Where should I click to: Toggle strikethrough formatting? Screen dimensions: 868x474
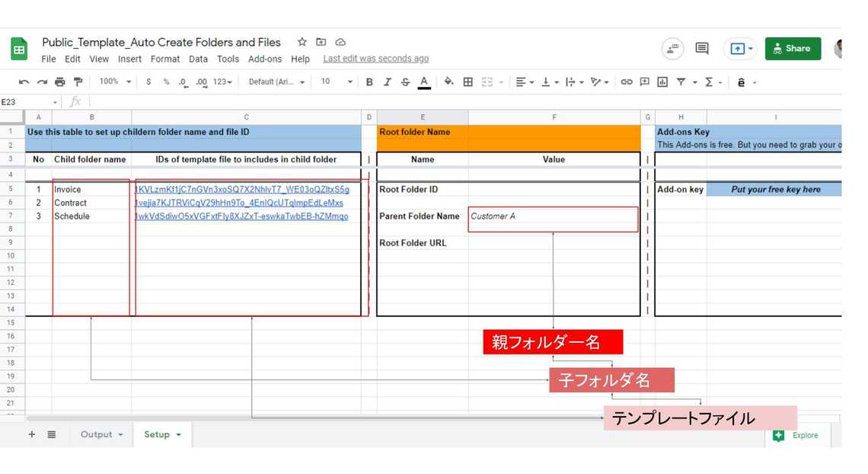405,82
